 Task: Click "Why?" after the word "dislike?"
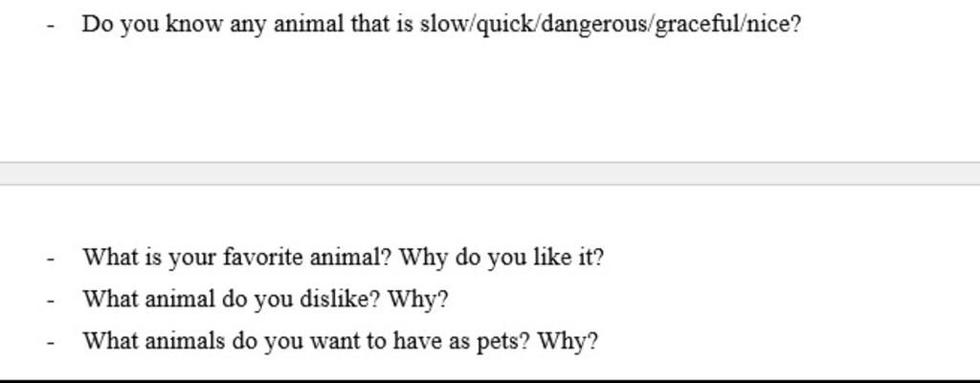[417, 301]
